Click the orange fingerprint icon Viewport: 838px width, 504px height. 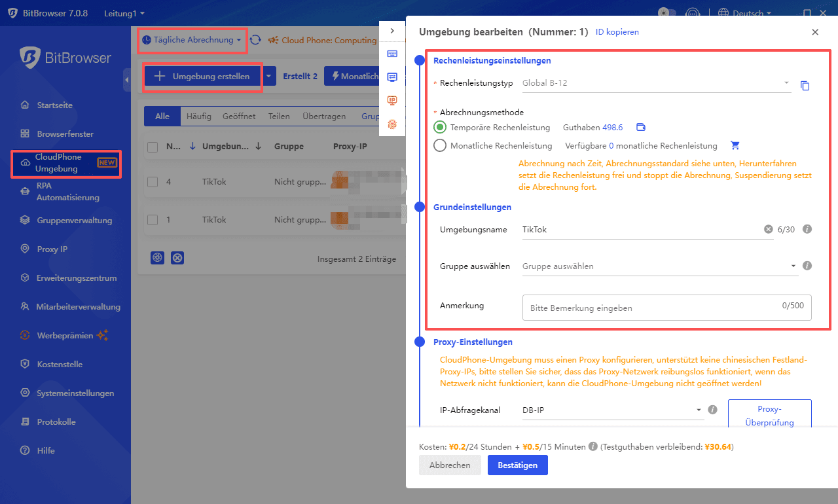pyautogui.click(x=392, y=124)
